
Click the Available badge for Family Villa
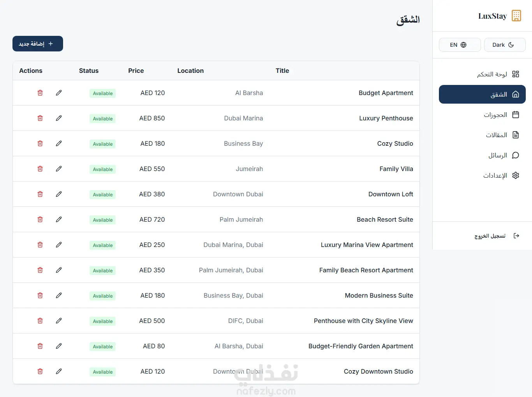103,169
